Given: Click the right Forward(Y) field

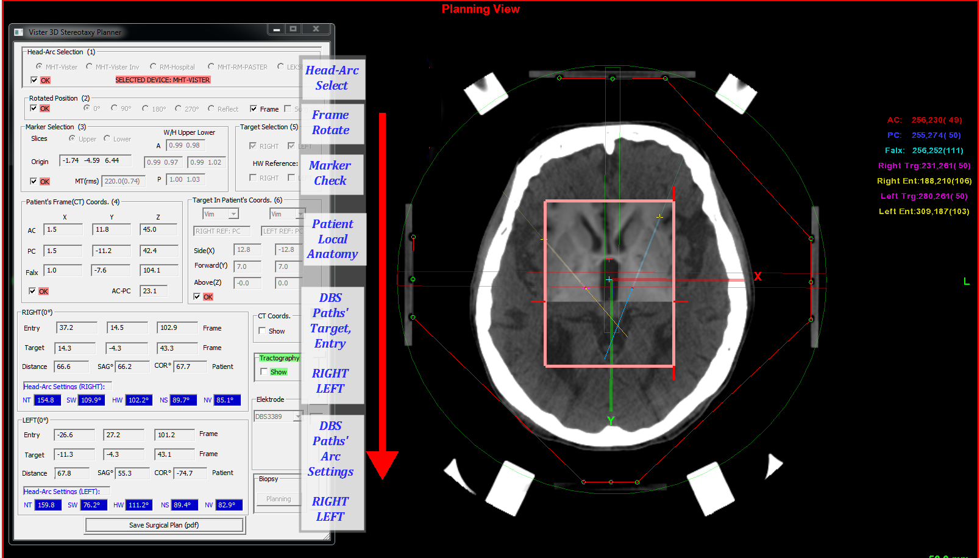Looking at the screenshot, I should (247, 266).
